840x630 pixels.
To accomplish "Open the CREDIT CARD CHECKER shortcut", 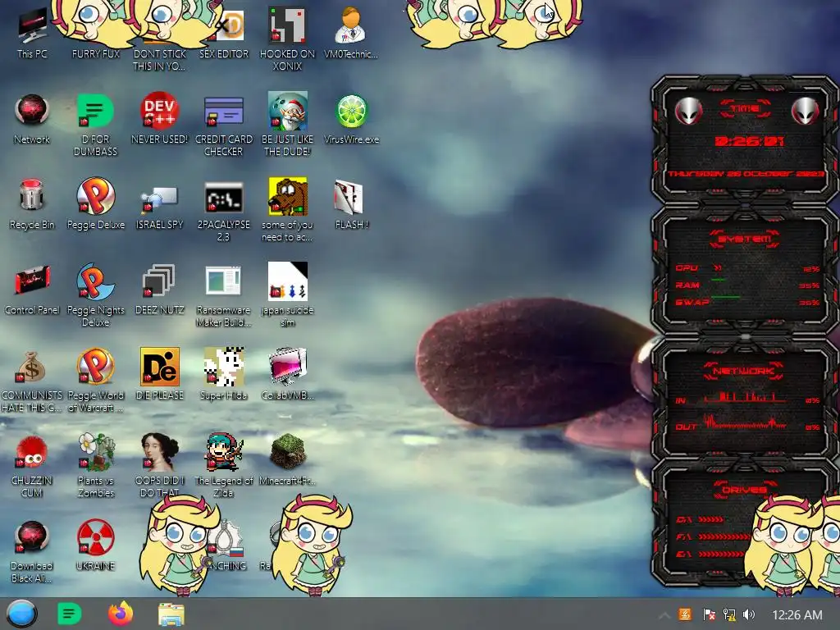I will (x=224, y=125).
